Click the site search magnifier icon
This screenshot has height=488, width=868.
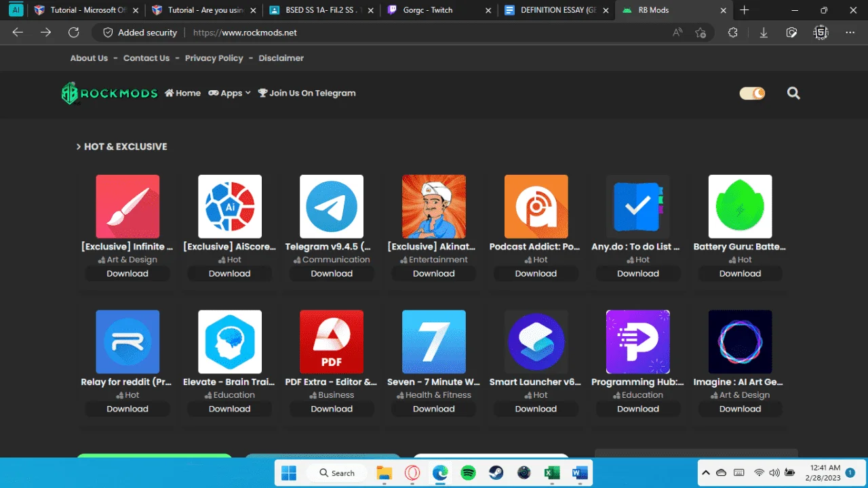coord(793,94)
